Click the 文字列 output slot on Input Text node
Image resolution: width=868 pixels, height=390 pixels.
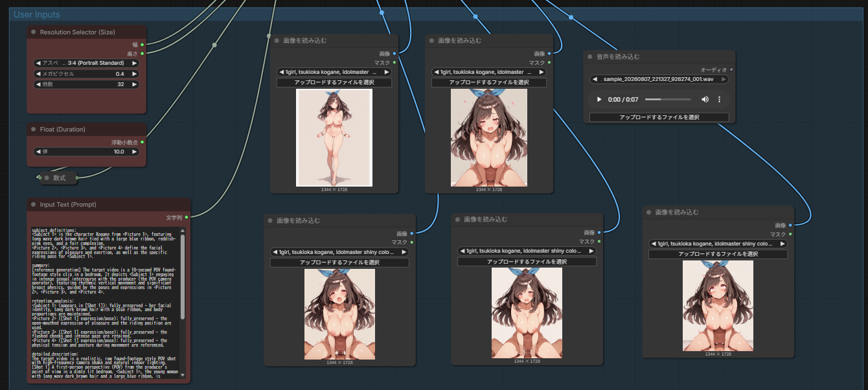(x=187, y=217)
